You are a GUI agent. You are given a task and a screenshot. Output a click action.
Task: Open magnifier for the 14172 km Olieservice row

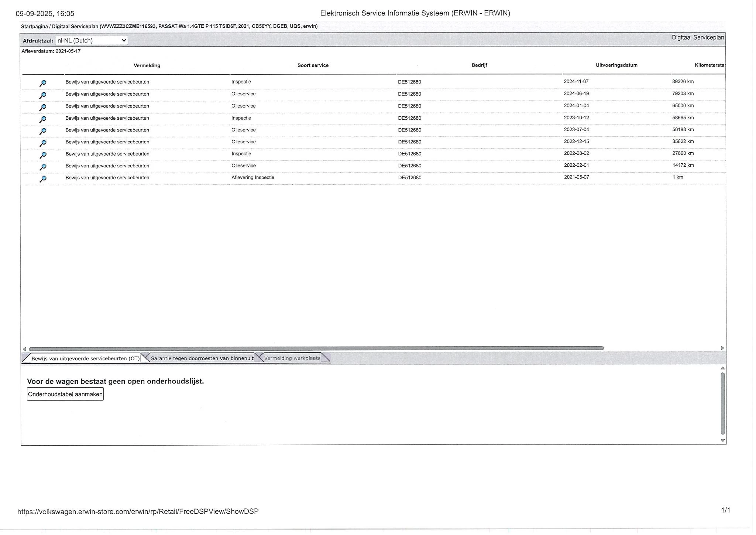tap(43, 167)
